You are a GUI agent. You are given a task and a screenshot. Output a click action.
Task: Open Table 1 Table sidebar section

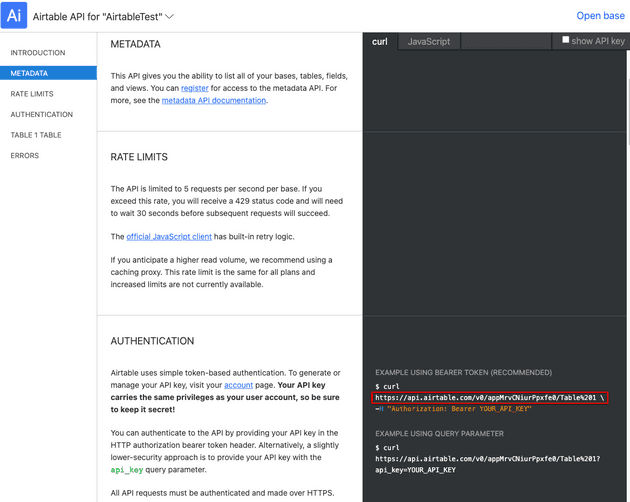[x=36, y=135]
